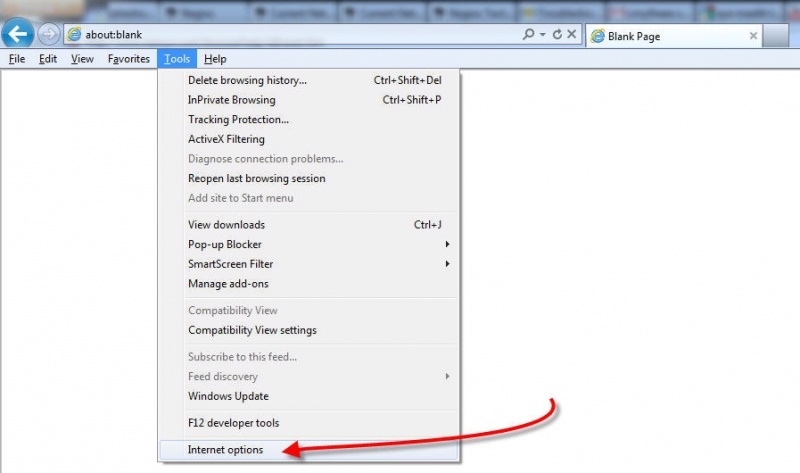
Task: Open the Help menu
Action: click(215, 59)
